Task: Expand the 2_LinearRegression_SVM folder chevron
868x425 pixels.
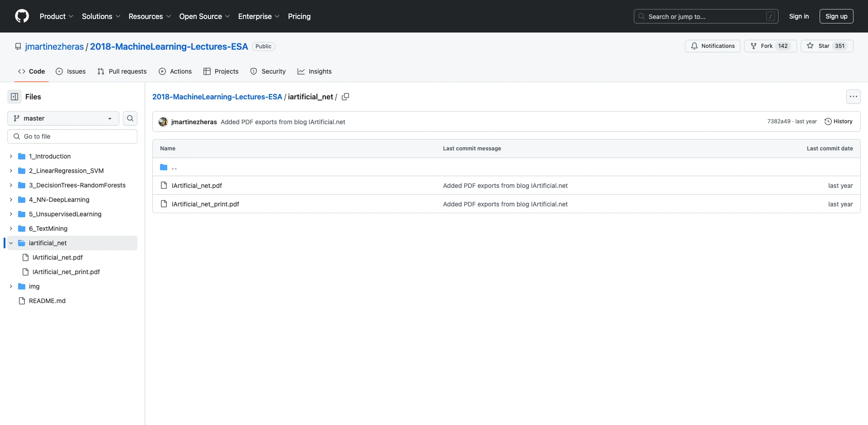Action: (11, 171)
